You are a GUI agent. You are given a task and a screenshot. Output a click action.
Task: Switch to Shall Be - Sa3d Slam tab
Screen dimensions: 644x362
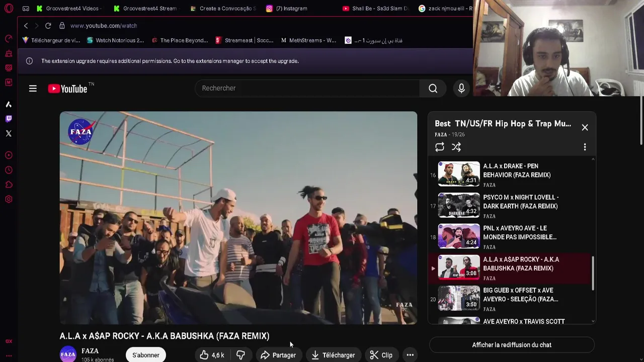pyautogui.click(x=375, y=9)
